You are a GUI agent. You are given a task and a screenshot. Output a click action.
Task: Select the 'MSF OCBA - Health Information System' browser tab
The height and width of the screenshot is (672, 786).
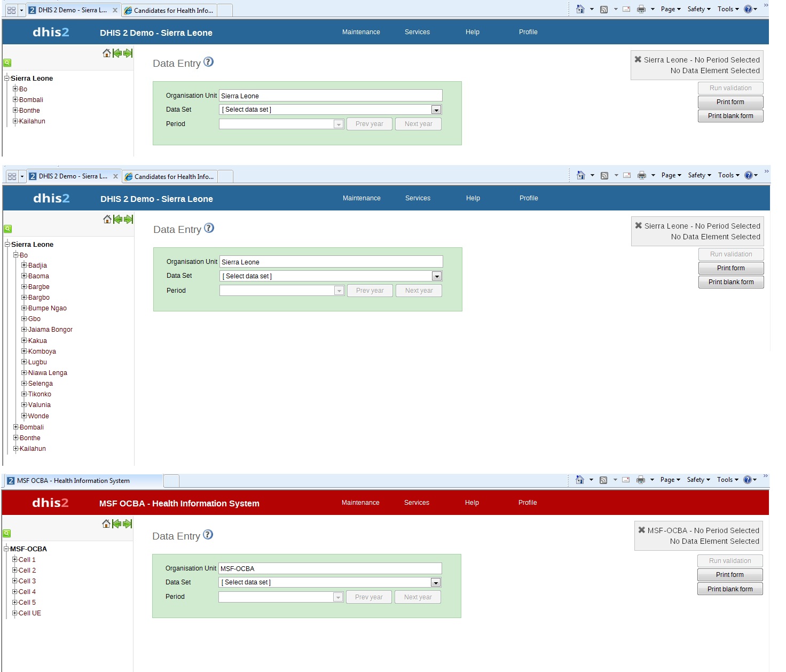(x=83, y=481)
